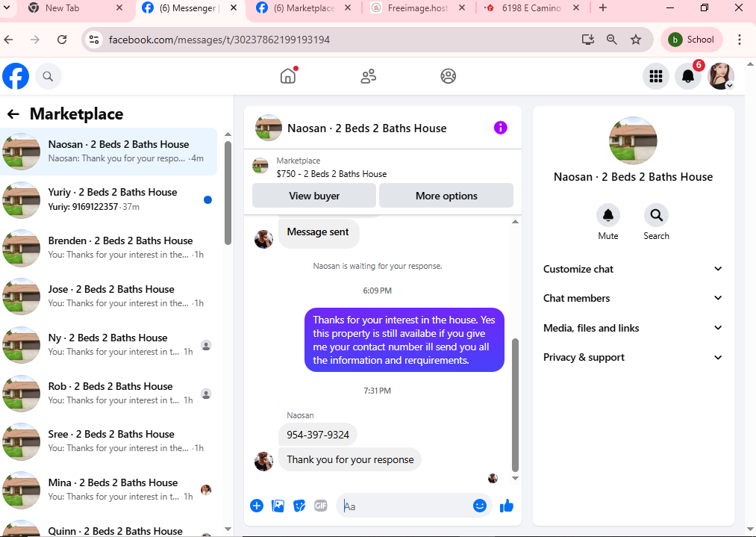Open dropdown arrow on profile avatar
The image size is (756, 537).
coord(729,85)
